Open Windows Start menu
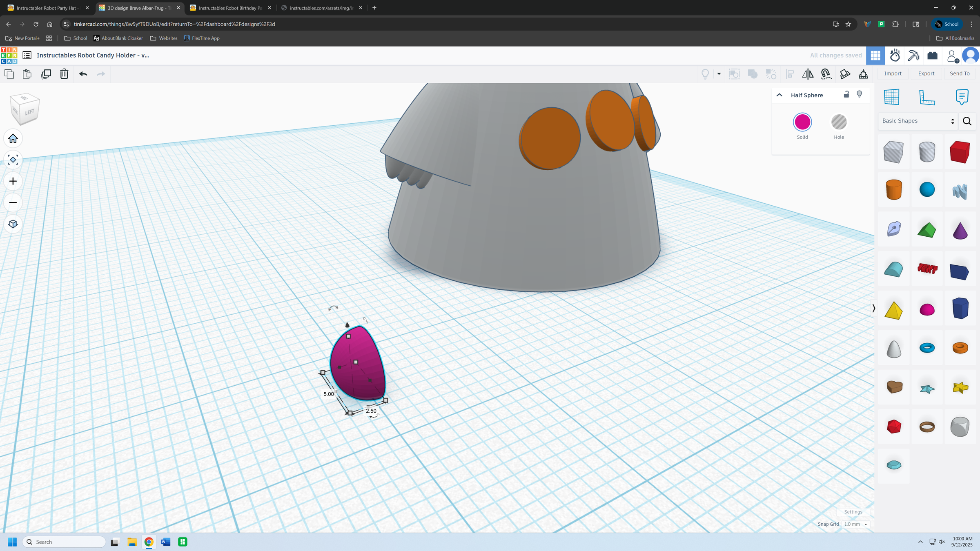Image resolution: width=980 pixels, height=551 pixels. [12, 542]
